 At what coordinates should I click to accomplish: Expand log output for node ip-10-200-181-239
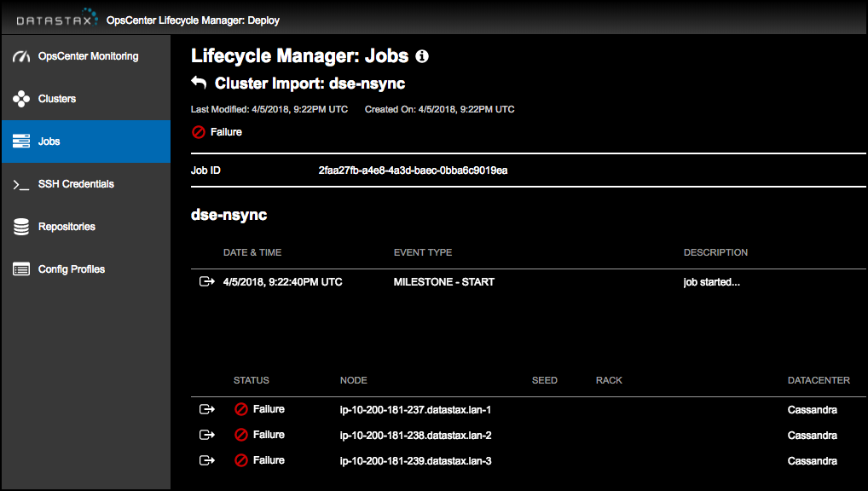[205, 460]
